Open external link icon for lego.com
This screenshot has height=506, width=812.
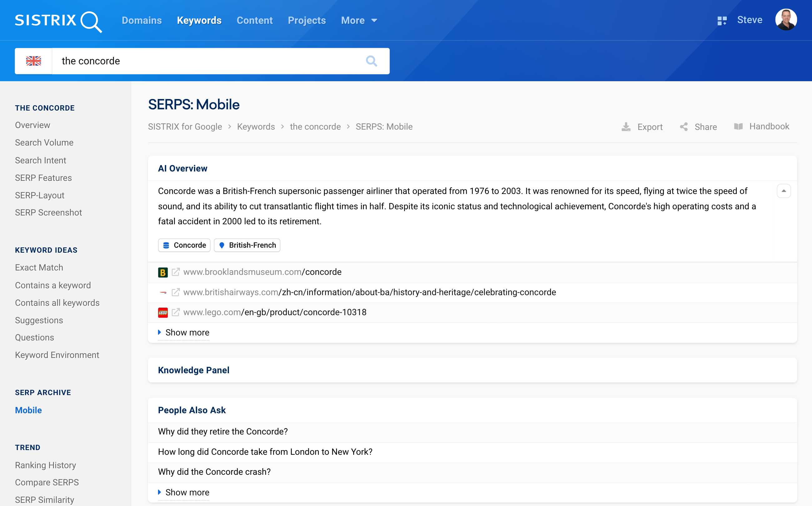pos(176,312)
